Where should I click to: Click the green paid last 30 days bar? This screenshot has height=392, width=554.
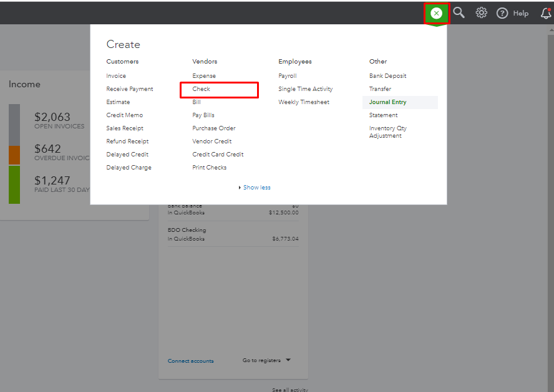[x=14, y=184]
